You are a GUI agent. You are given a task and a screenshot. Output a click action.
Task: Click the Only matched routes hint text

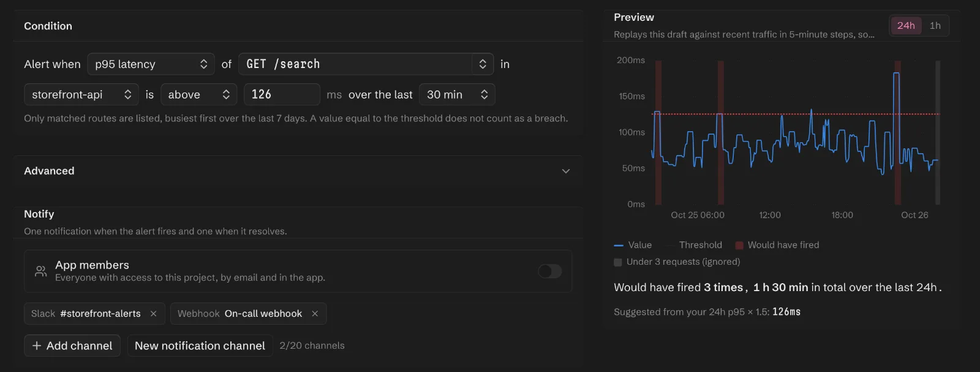coord(296,118)
